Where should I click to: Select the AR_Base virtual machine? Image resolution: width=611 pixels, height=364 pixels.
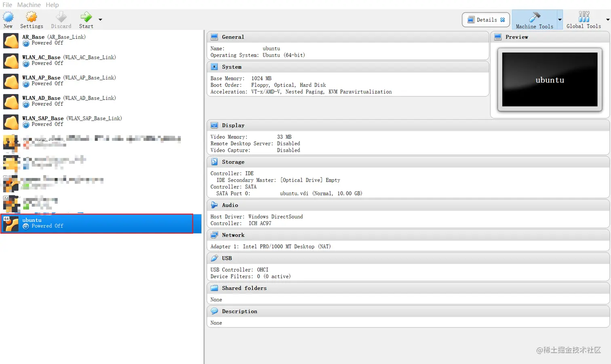[101, 40]
